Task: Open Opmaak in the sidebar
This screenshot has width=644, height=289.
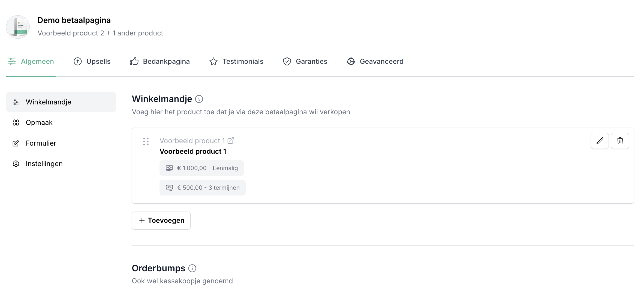Action: pyautogui.click(x=39, y=123)
